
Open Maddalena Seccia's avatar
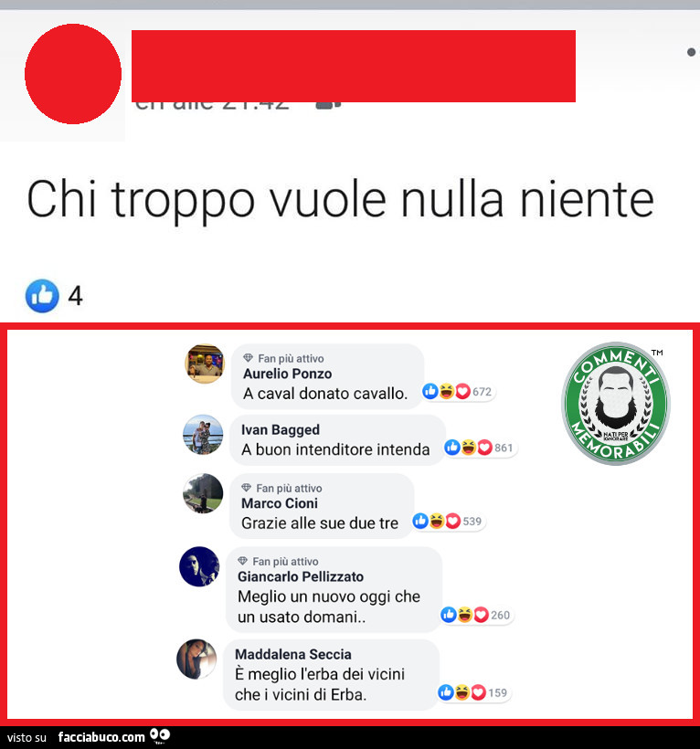[x=196, y=659]
